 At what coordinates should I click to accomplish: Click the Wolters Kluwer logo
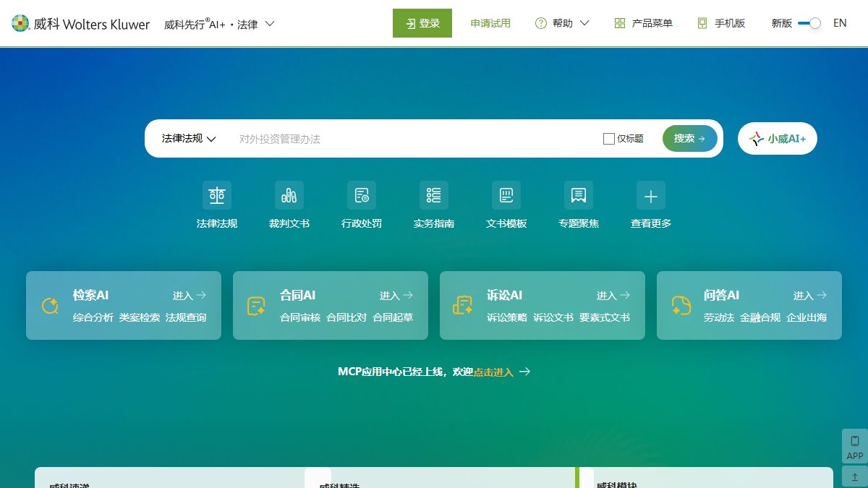81,24
